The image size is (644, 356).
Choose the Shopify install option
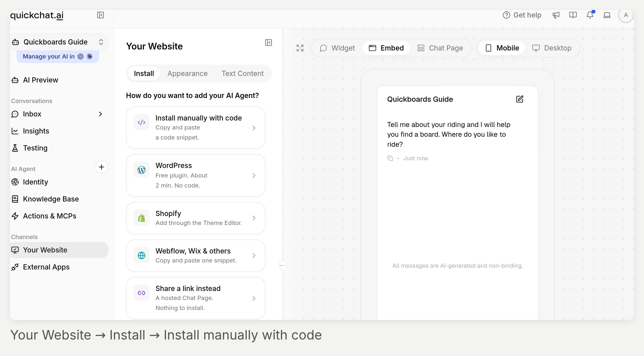click(196, 218)
